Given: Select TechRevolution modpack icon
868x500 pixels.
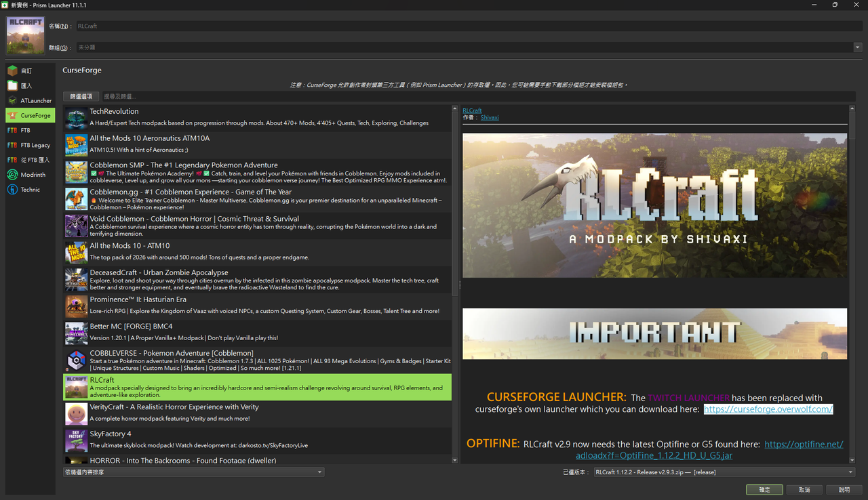Looking at the screenshot, I should [76, 119].
